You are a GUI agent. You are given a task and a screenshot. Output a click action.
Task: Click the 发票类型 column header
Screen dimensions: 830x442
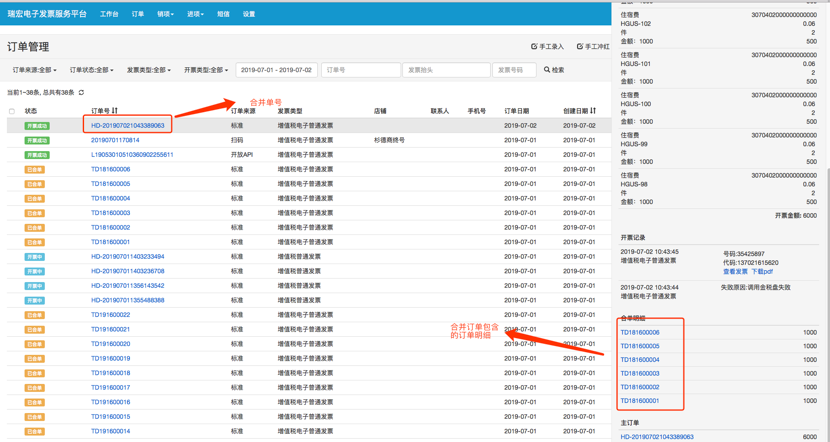point(290,111)
